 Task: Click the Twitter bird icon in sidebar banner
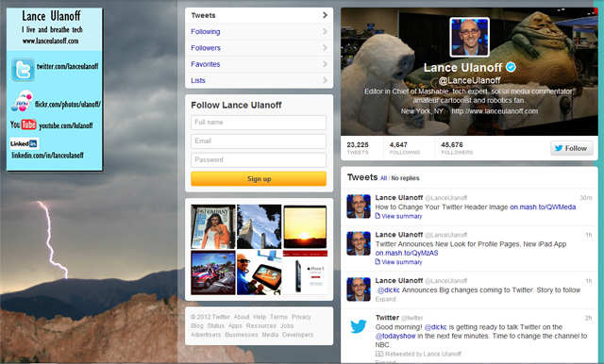[23, 70]
